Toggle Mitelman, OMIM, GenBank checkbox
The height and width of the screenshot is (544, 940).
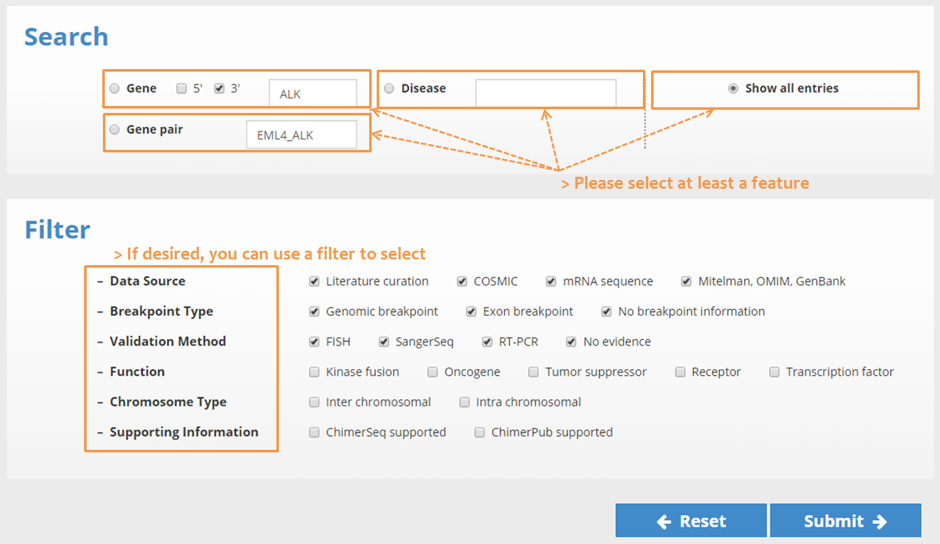click(686, 281)
